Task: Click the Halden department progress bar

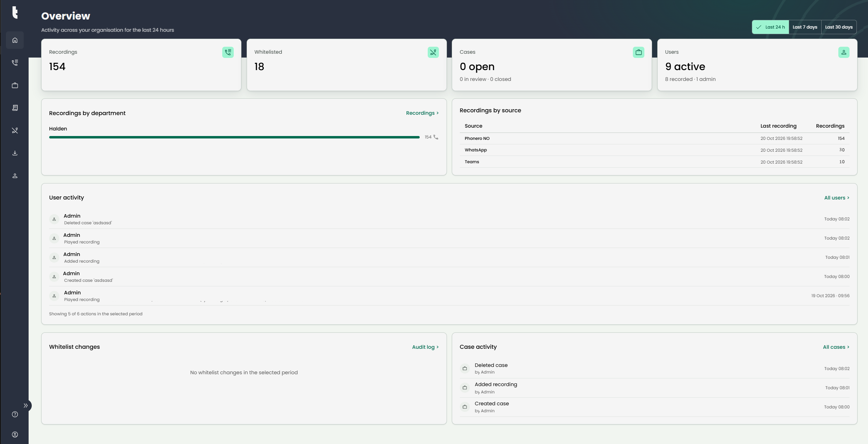Action: coord(234,137)
